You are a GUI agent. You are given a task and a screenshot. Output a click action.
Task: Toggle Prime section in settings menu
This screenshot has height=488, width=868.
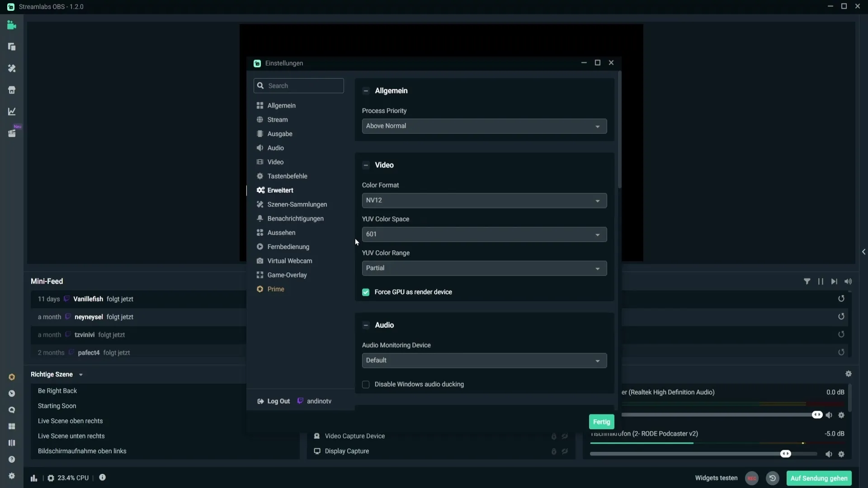[x=276, y=289]
